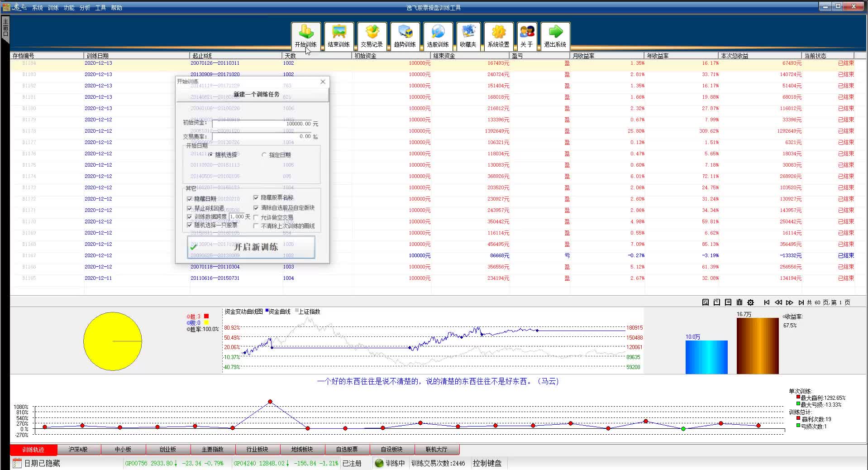Close the 开始训练 dialog
The width and height of the screenshot is (868, 470).
coord(323,82)
